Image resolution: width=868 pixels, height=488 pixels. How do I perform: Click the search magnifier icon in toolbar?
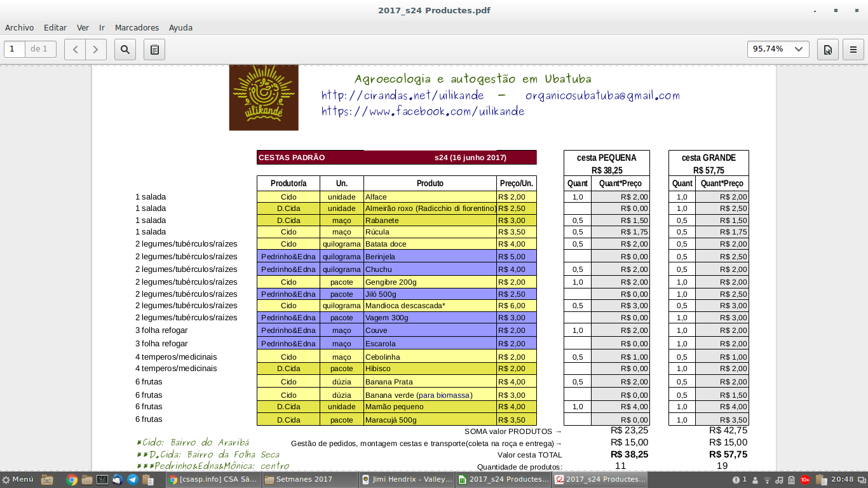coord(125,49)
